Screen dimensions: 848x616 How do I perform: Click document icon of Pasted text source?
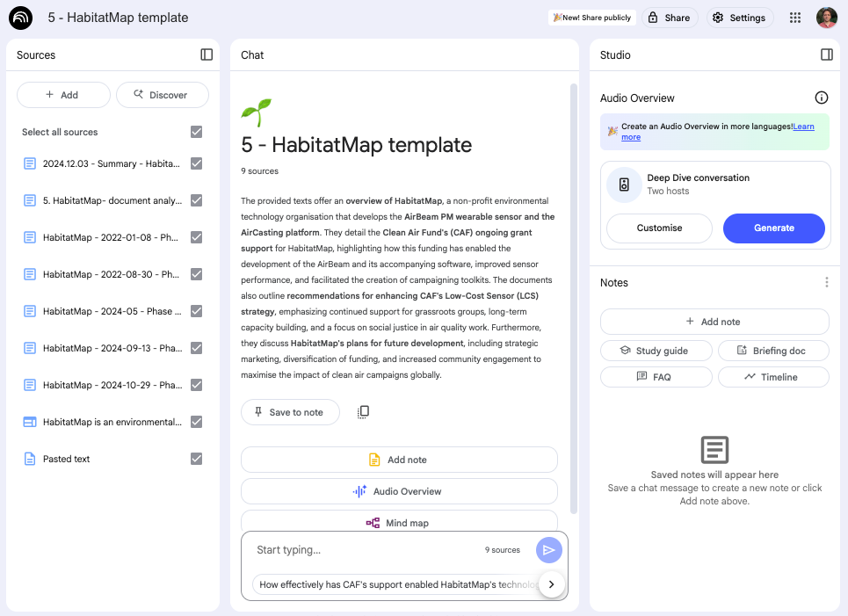point(30,460)
